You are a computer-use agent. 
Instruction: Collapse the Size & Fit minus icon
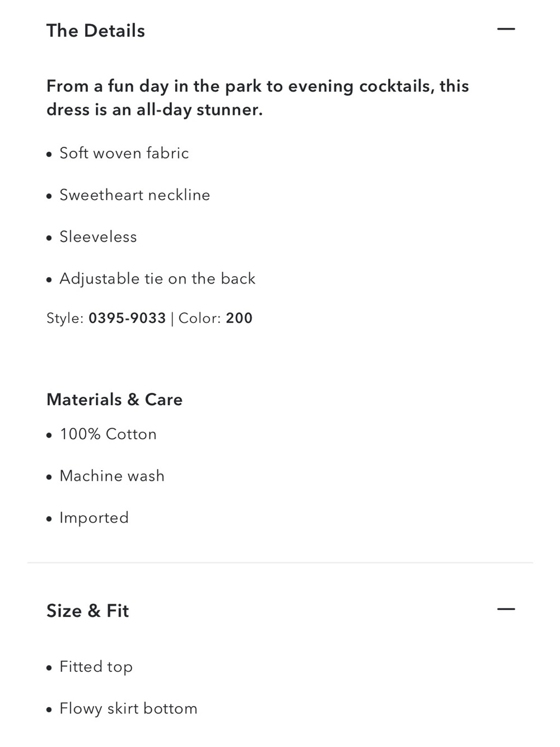[506, 609]
